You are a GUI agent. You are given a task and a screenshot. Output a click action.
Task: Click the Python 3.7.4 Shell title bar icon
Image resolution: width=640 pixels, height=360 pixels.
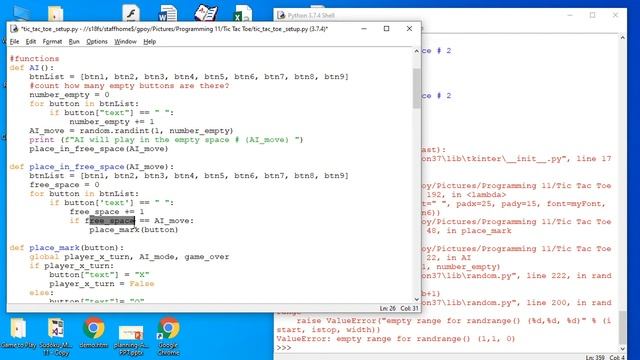(x=281, y=15)
